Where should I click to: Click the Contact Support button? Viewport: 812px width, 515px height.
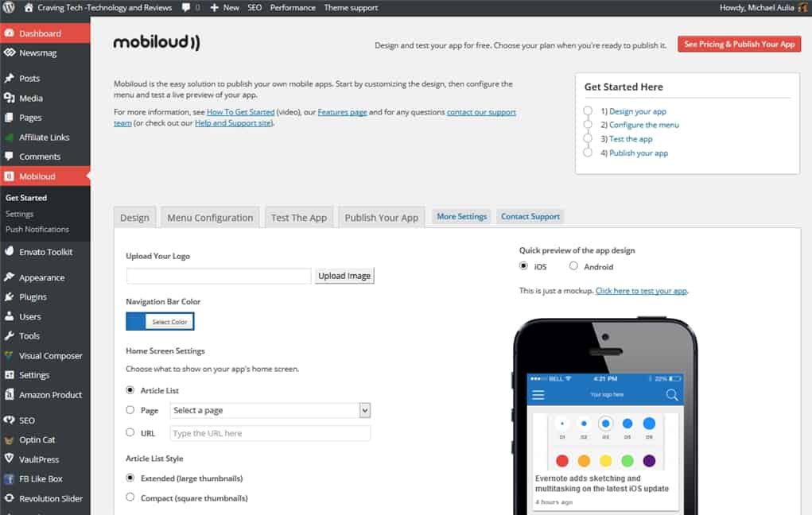point(530,216)
